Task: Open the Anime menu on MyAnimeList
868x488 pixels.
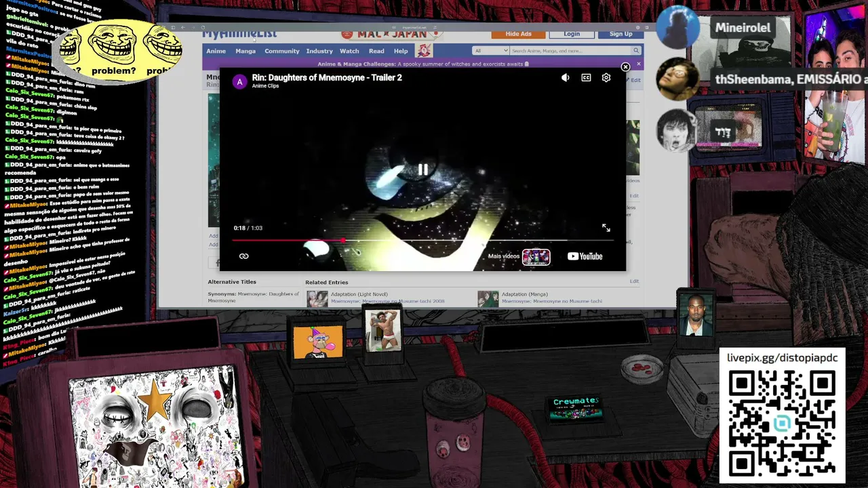Action: click(216, 51)
